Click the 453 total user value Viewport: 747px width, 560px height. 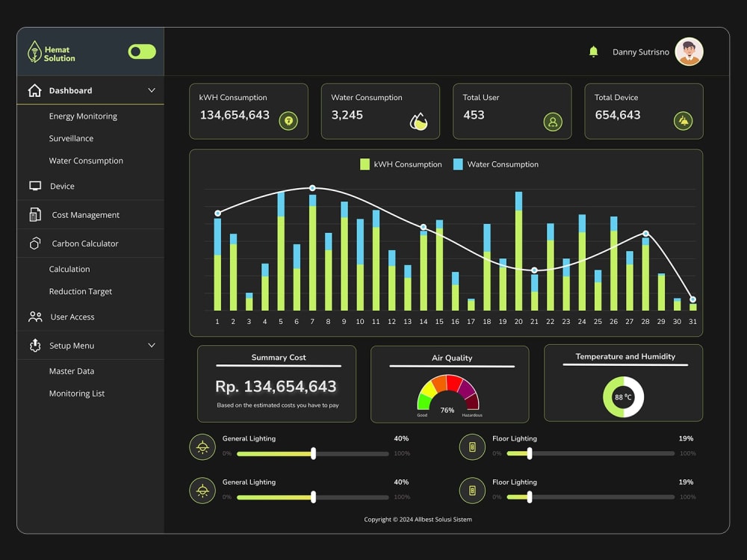474,115
